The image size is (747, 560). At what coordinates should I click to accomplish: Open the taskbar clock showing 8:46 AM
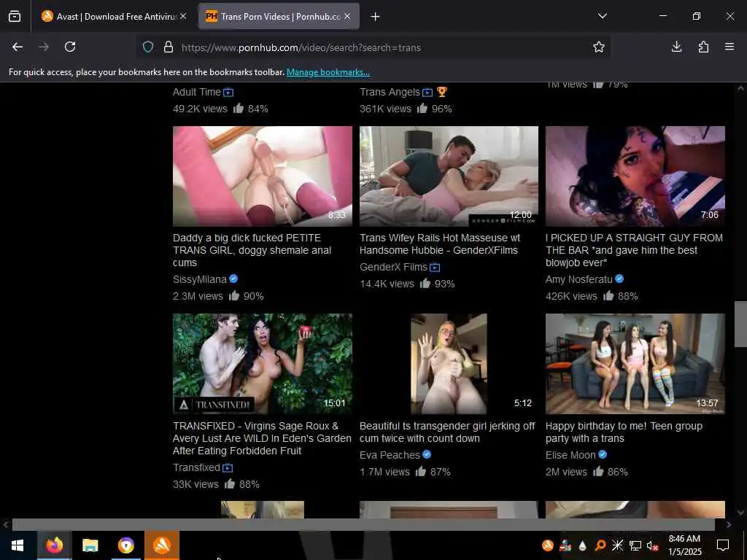click(x=684, y=545)
